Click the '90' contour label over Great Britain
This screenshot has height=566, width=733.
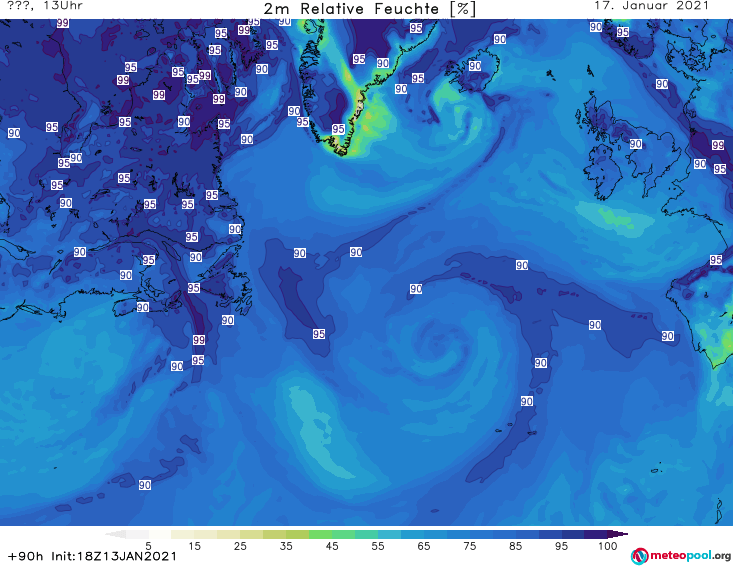(635, 143)
